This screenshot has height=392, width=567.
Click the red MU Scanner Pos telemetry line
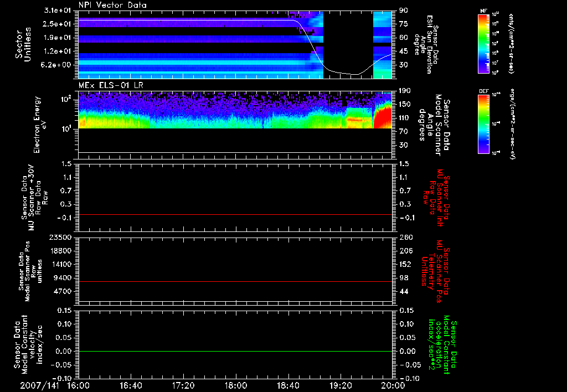tap(235, 281)
